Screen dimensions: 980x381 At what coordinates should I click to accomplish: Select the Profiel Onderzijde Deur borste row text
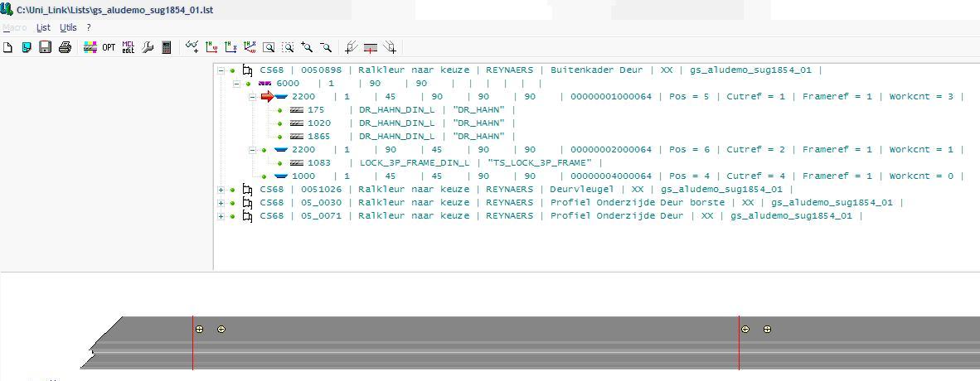582,202
